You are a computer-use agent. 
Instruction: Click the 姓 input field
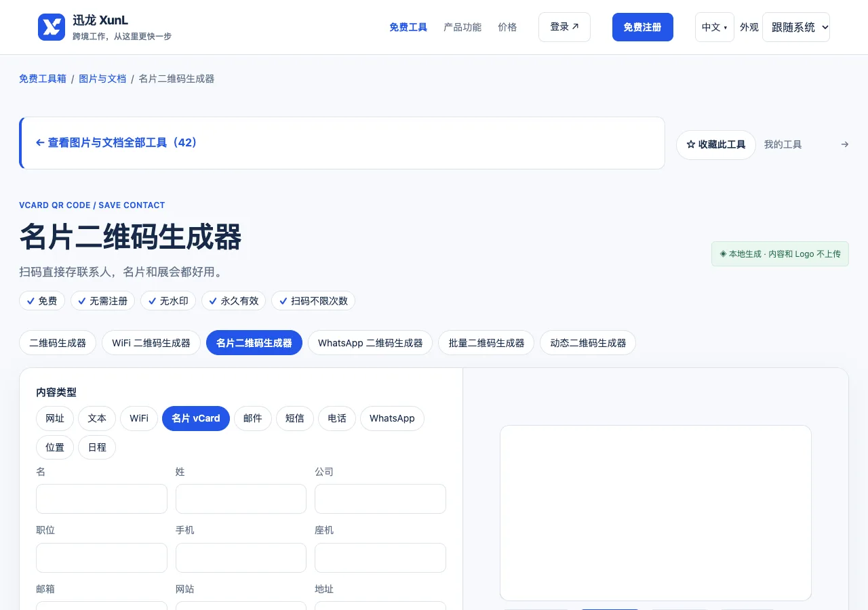[x=241, y=499]
